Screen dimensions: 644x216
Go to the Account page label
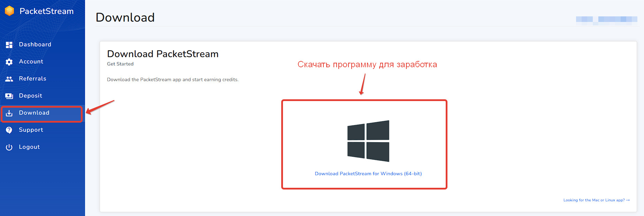tap(31, 62)
